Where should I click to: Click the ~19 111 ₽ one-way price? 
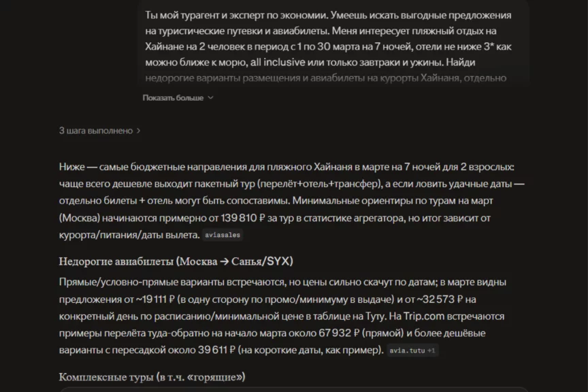click(154, 299)
